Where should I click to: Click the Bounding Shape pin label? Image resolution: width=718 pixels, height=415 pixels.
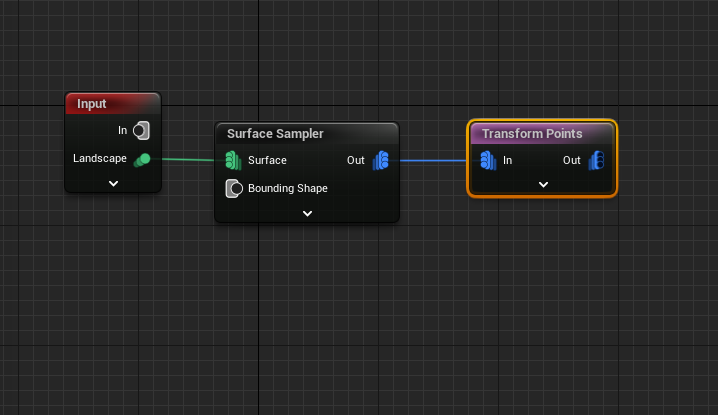point(288,188)
